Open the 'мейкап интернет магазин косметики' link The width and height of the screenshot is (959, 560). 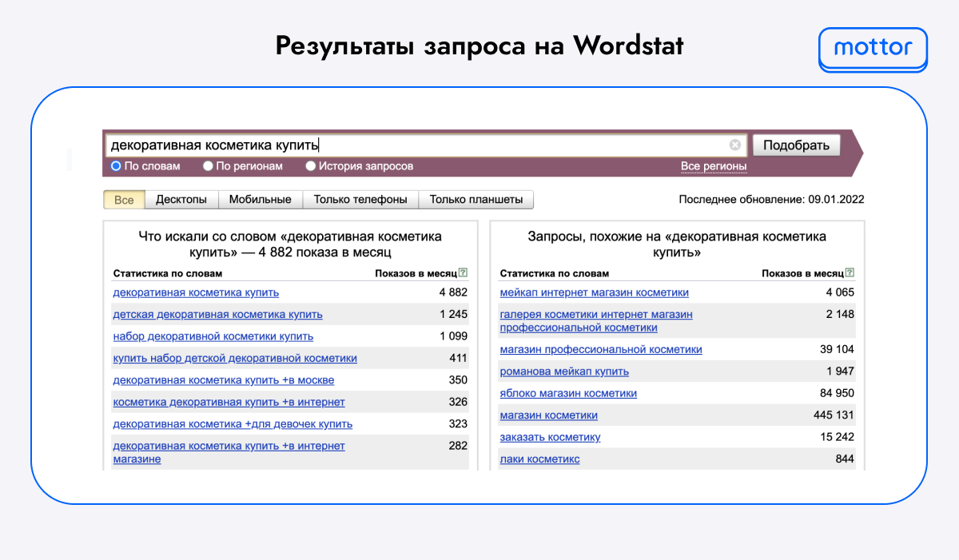coord(595,292)
